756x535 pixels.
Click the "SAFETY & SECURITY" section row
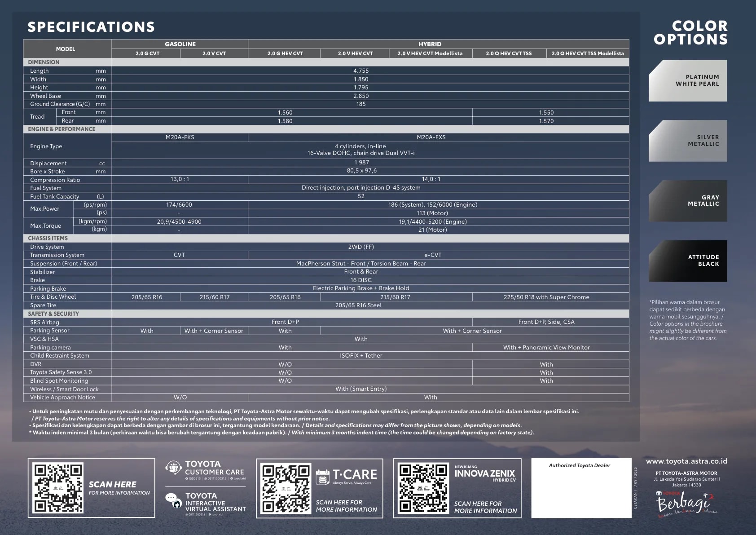pos(326,314)
